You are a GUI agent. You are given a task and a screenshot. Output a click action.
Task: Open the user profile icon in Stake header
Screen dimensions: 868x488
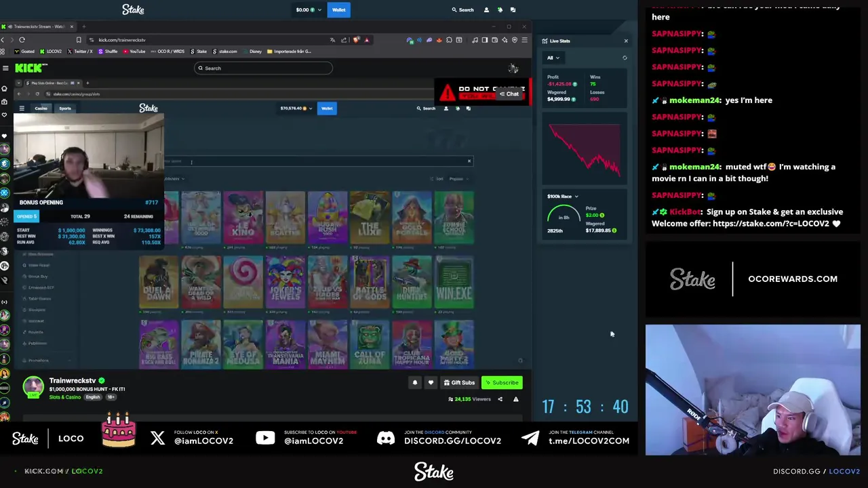click(486, 9)
